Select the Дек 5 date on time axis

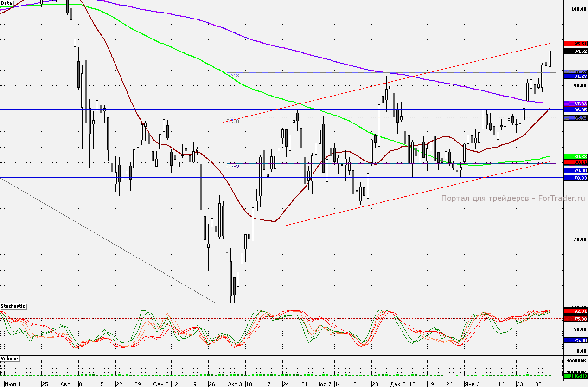pos(397,384)
